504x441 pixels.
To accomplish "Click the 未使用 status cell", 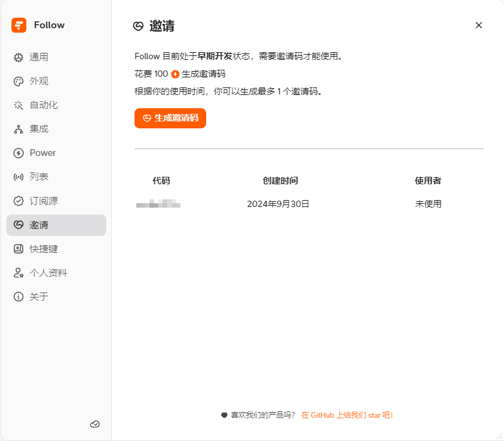I will point(428,204).
